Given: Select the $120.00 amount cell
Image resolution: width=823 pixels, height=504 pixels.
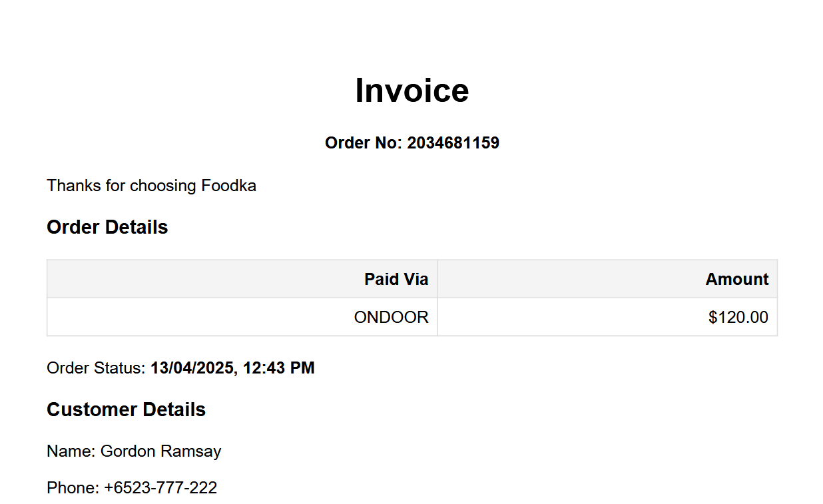Looking at the screenshot, I should [738, 318].
